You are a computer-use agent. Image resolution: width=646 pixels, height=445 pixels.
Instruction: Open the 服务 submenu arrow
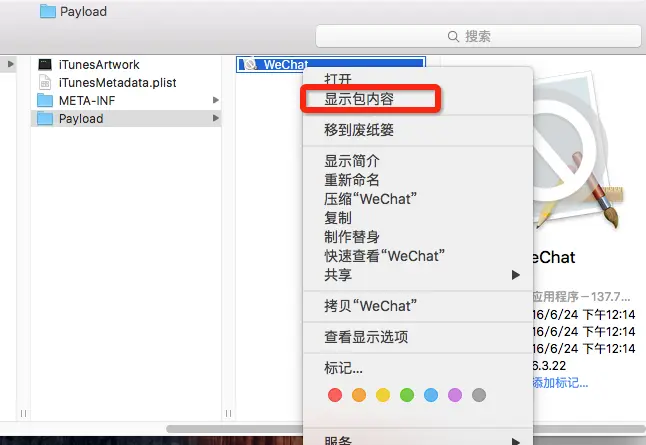(515, 441)
